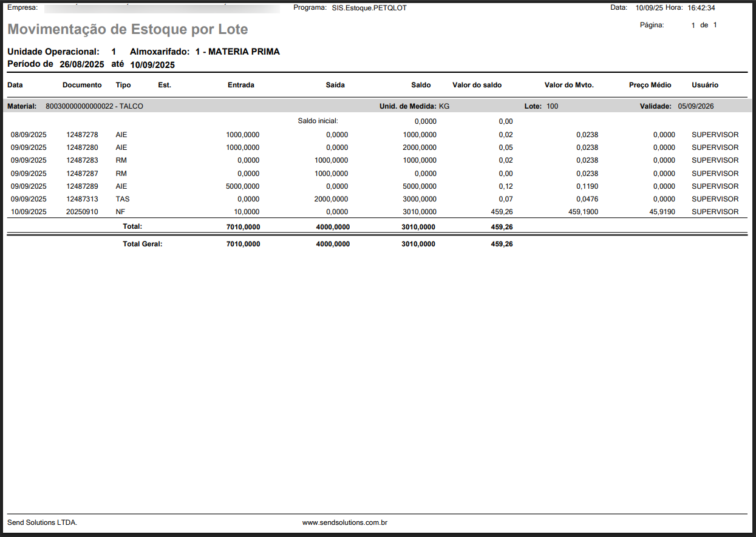
Task: Select the material code 80030000000000022 - TALCO
Action: click(94, 106)
